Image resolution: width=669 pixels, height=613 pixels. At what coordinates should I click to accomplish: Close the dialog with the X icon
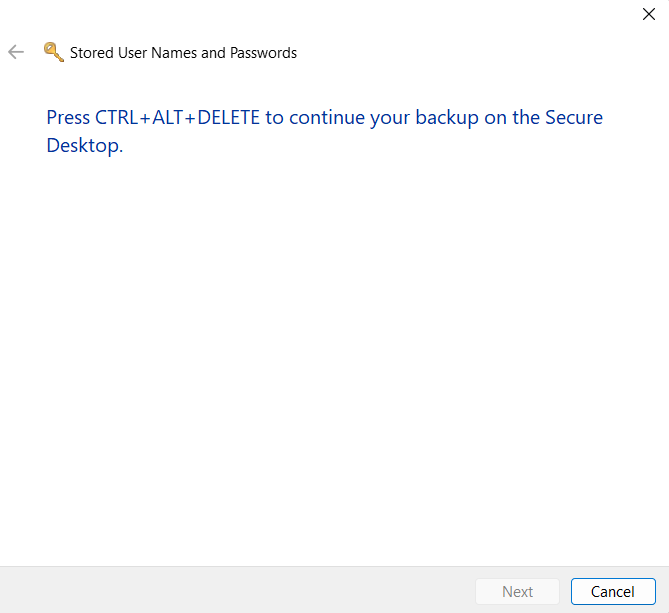649,14
